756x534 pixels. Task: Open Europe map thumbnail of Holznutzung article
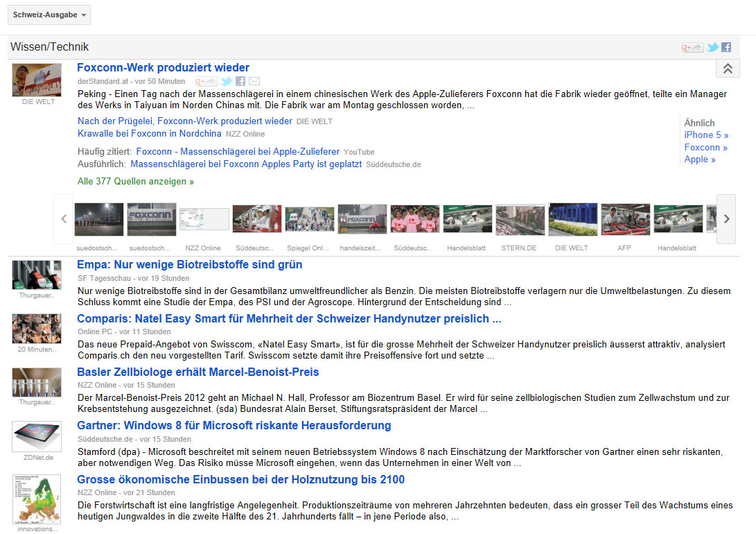(37, 499)
